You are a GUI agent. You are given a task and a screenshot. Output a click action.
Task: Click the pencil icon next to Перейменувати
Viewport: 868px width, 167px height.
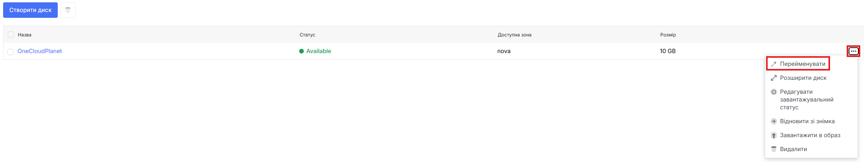[773, 64]
